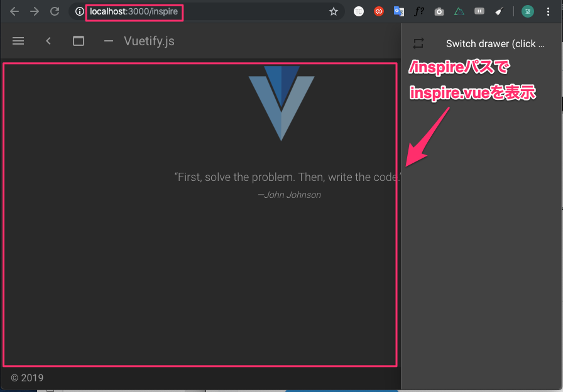
Task: Open the red swirl extension icon
Action: (x=379, y=11)
